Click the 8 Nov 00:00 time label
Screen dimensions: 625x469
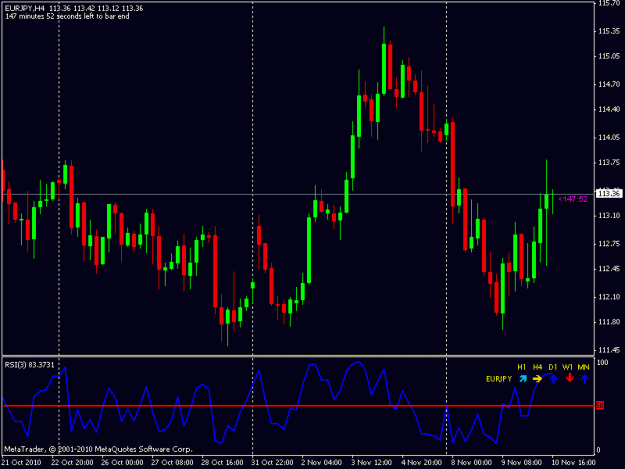(x=471, y=463)
